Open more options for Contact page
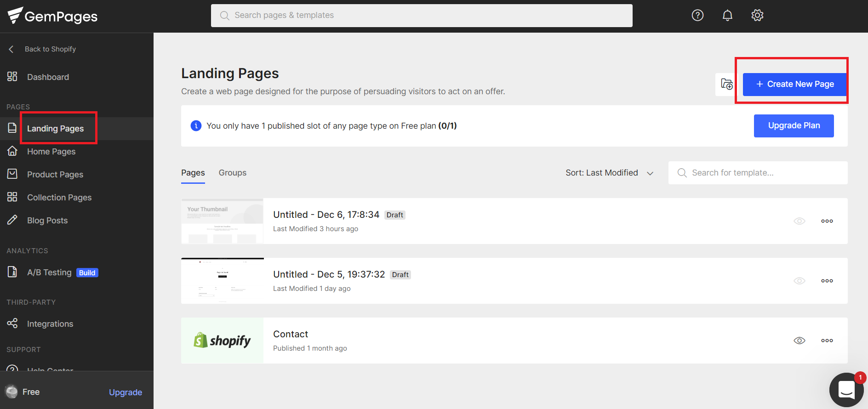The image size is (868, 409). (x=827, y=341)
